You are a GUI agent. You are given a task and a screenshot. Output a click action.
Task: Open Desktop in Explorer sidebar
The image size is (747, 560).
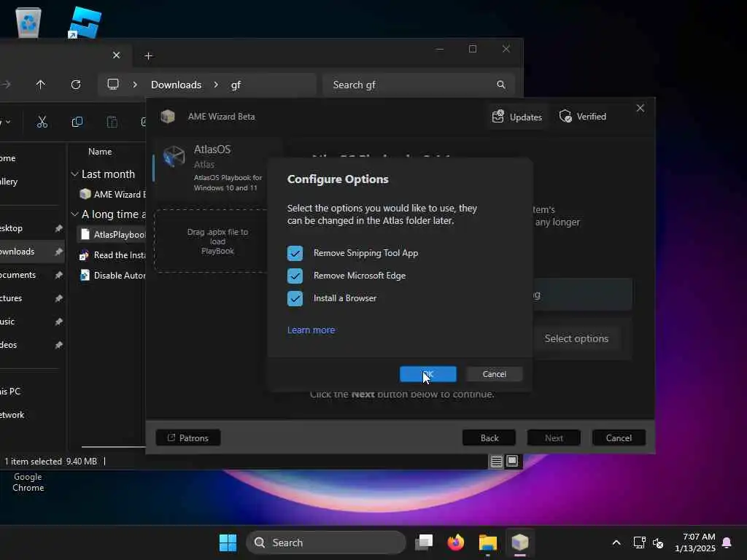[x=12, y=228]
